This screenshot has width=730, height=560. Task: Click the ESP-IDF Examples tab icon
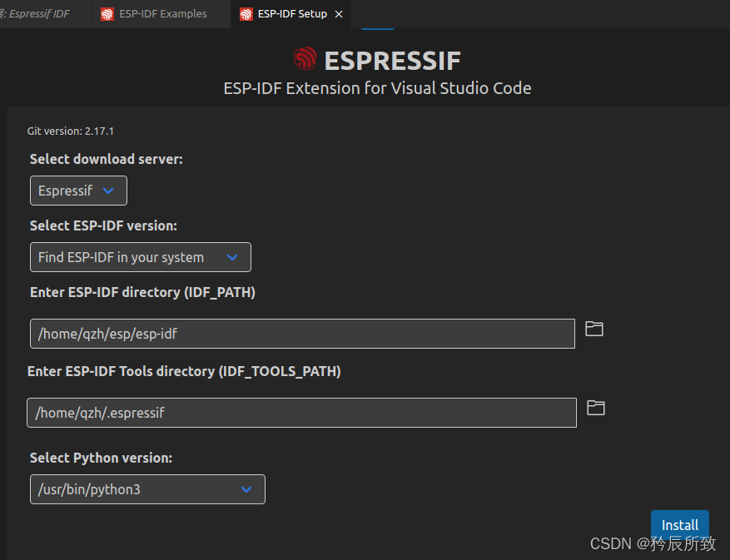pyautogui.click(x=107, y=14)
